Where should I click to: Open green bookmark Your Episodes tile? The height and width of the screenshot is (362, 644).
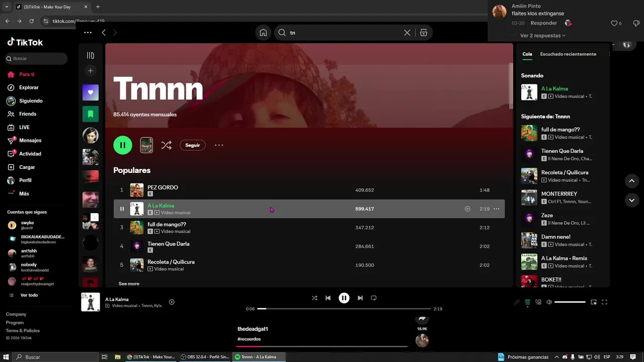tap(91, 114)
